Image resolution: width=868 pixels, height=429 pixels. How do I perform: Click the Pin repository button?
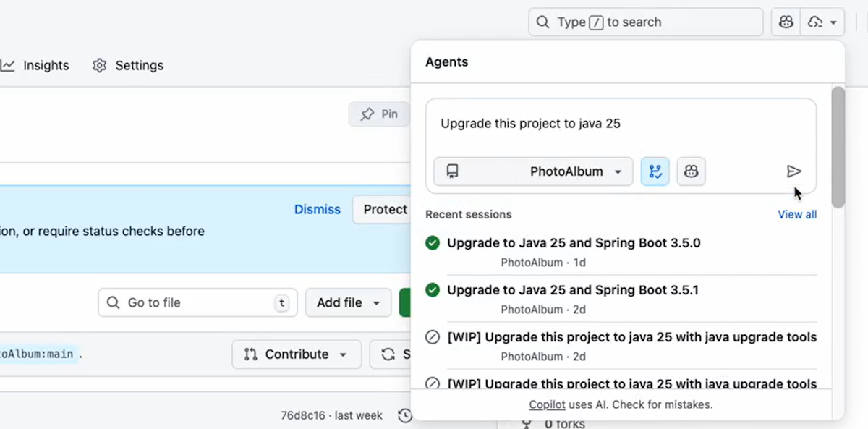(379, 114)
